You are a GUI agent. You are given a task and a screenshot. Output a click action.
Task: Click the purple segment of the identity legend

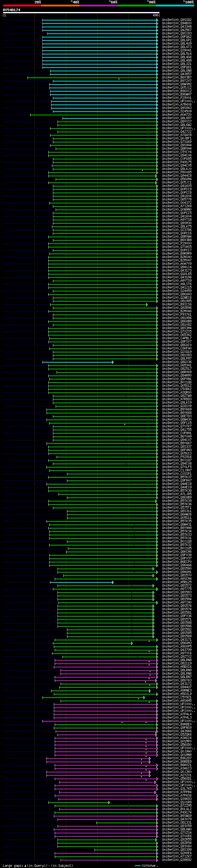click(98, 6)
